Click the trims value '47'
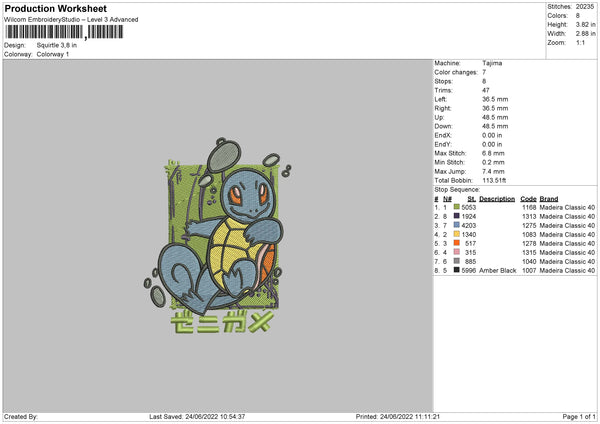 486,90
